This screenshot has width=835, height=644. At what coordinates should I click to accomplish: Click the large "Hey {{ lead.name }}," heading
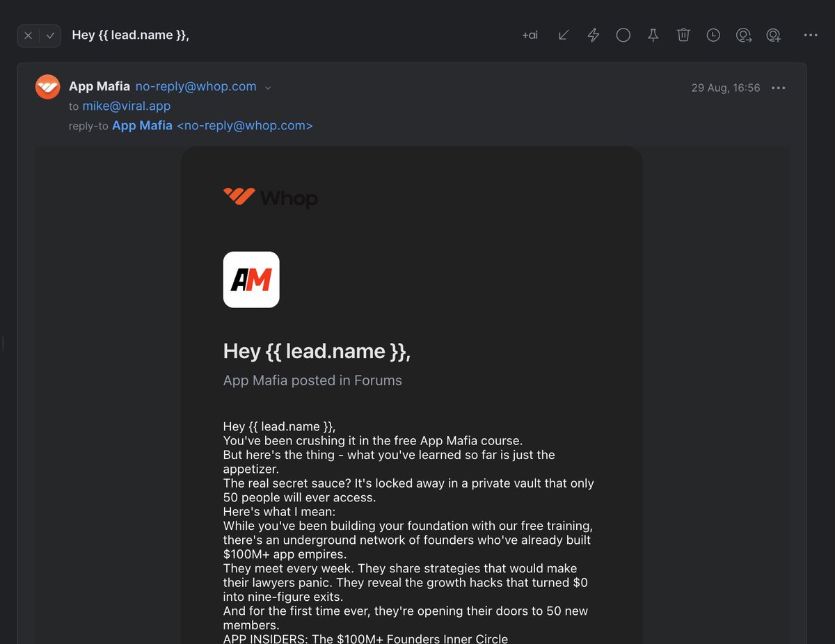coord(317,351)
